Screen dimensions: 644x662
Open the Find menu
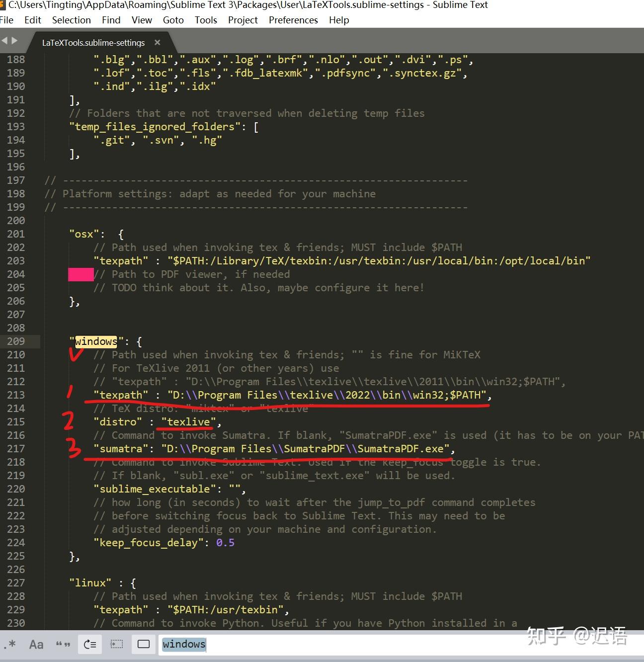(111, 20)
